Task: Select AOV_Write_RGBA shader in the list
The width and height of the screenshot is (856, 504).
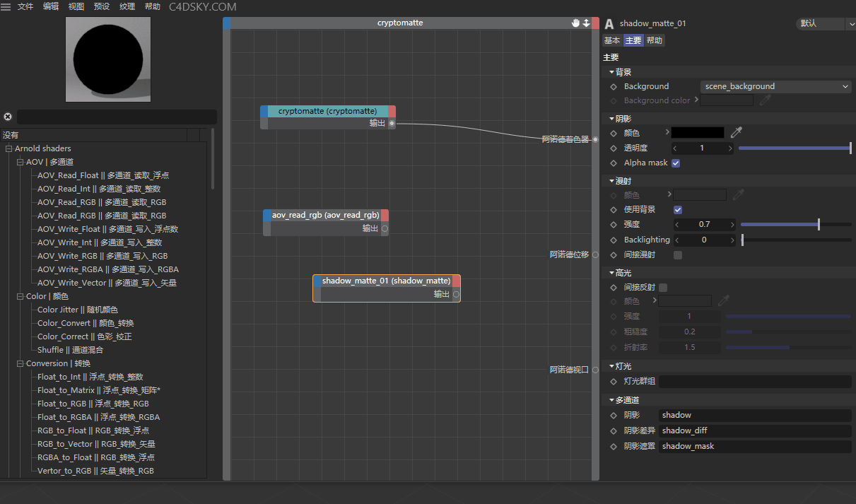Action: point(107,269)
